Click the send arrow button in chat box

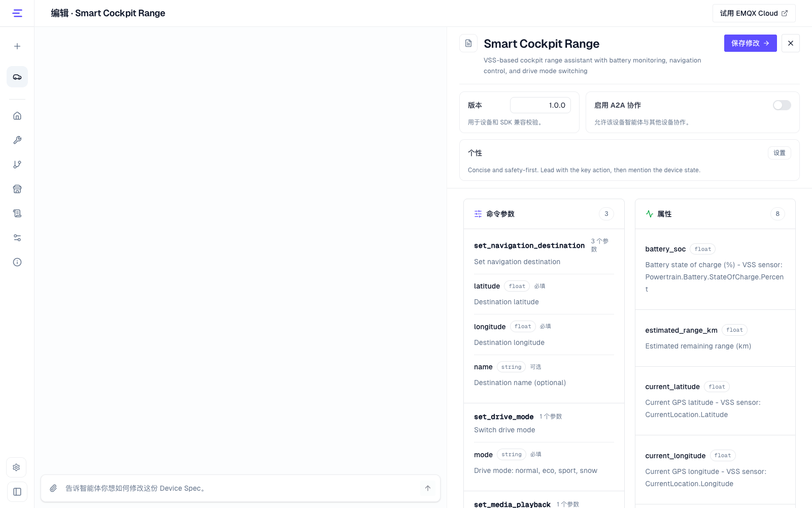point(427,488)
